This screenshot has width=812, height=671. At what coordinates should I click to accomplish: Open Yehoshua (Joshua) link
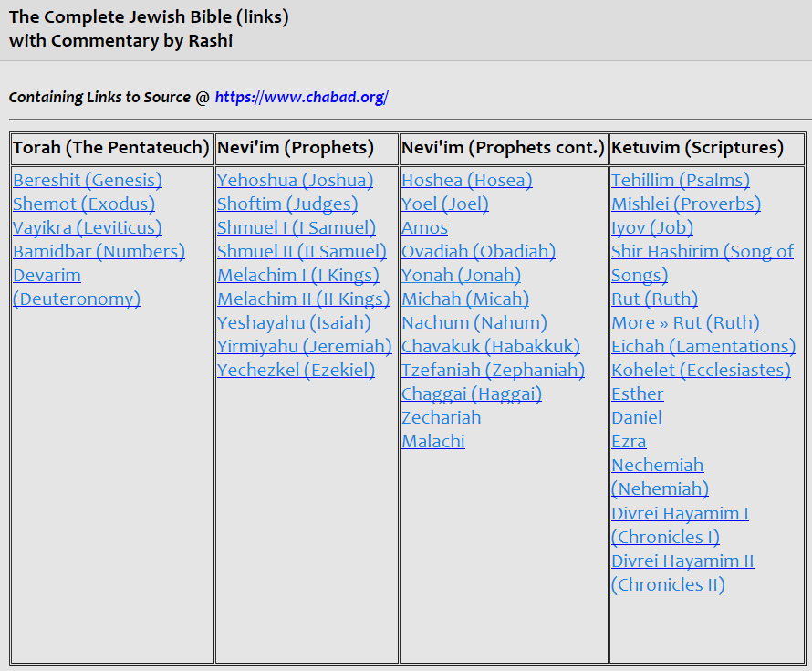point(296,181)
